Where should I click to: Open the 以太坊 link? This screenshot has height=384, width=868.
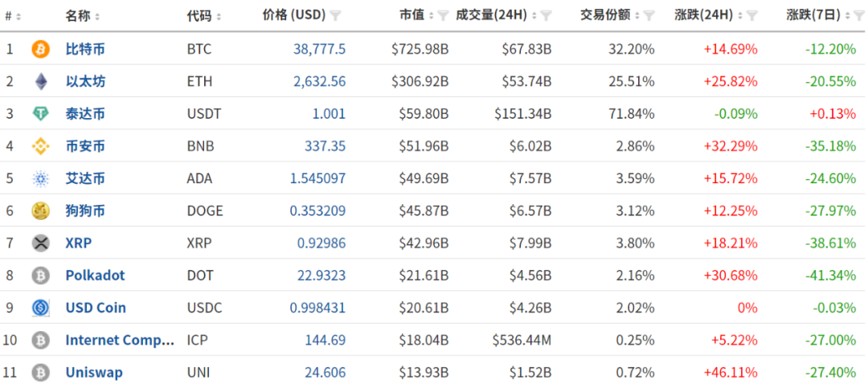coord(85,82)
